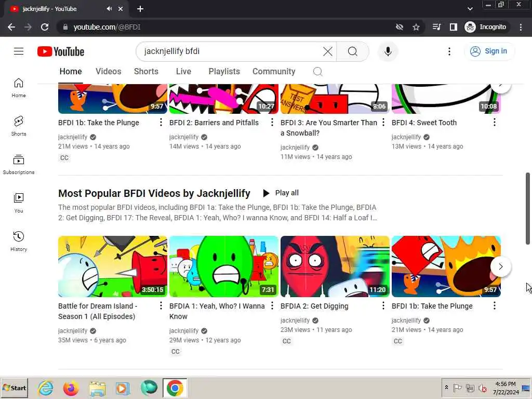Viewport: 532px width, 399px height.
Task: Open BFDI 4: Sweet Tooth video title
Action: coord(424,123)
